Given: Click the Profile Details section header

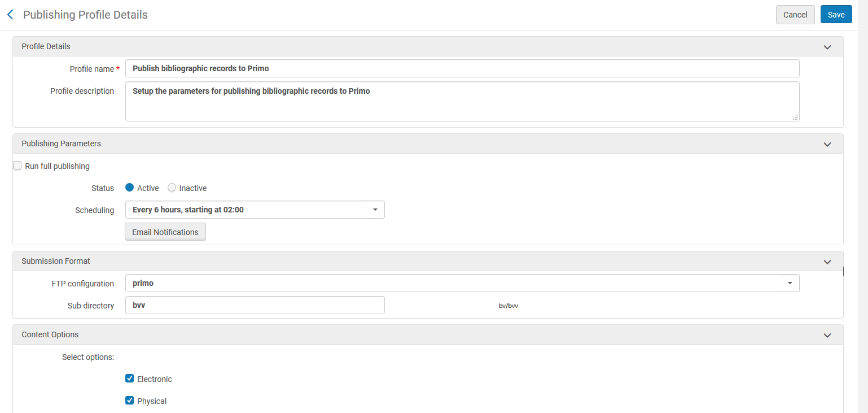Looking at the screenshot, I should [x=428, y=46].
